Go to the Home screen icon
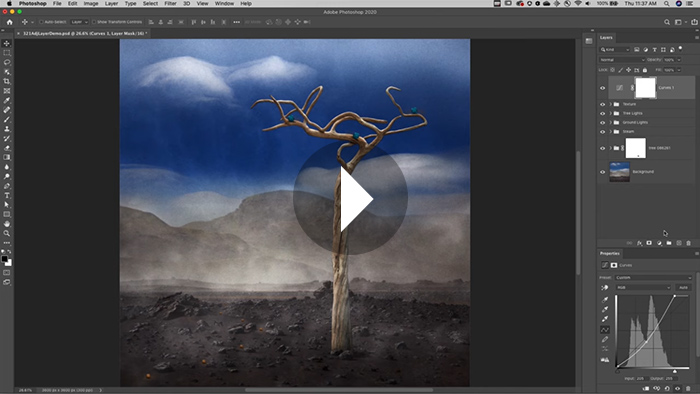Image resolution: width=700 pixels, height=394 pixels. (9, 22)
